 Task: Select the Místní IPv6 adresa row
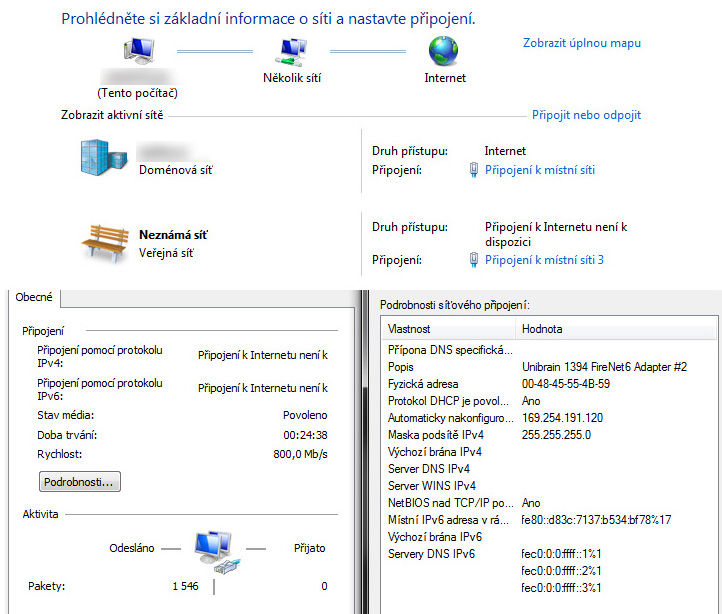(549, 520)
